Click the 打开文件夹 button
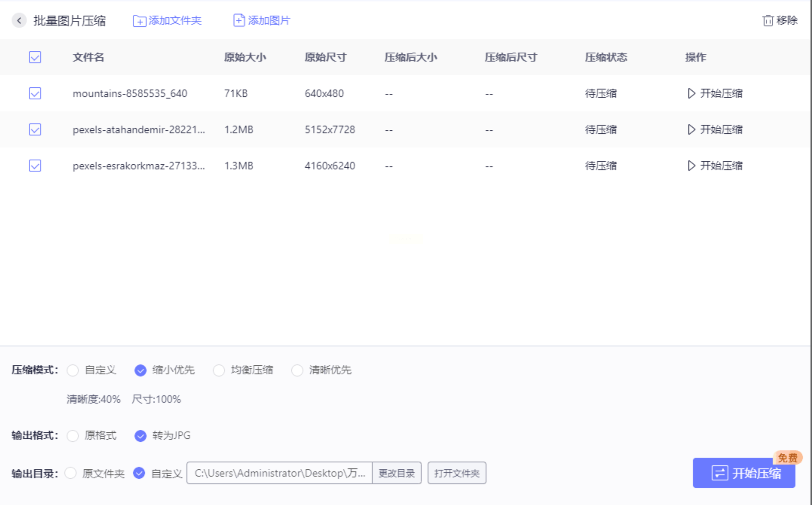The height and width of the screenshot is (505, 812). pos(457,473)
